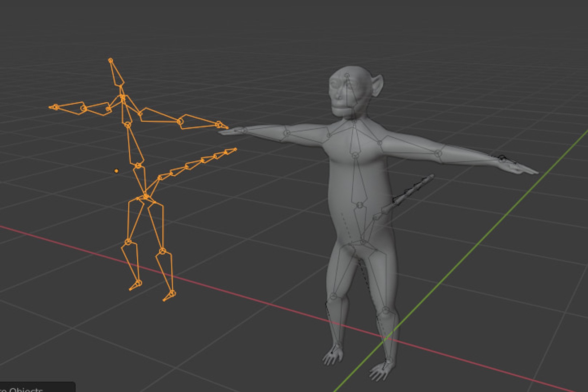The height and width of the screenshot is (392, 588).
Task: Click the orange origin dot beside the skeleton
Action: click(116, 171)
